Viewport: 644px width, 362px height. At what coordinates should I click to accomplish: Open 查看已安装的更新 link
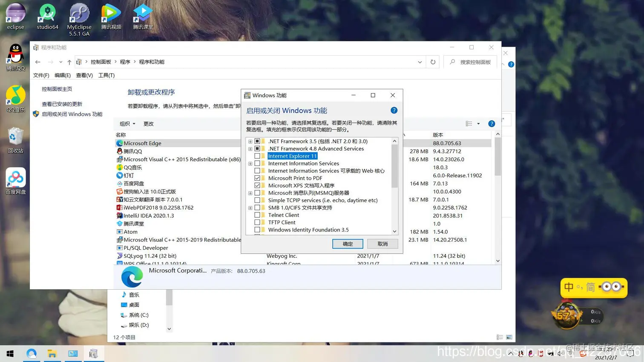[x=62, y=104]
